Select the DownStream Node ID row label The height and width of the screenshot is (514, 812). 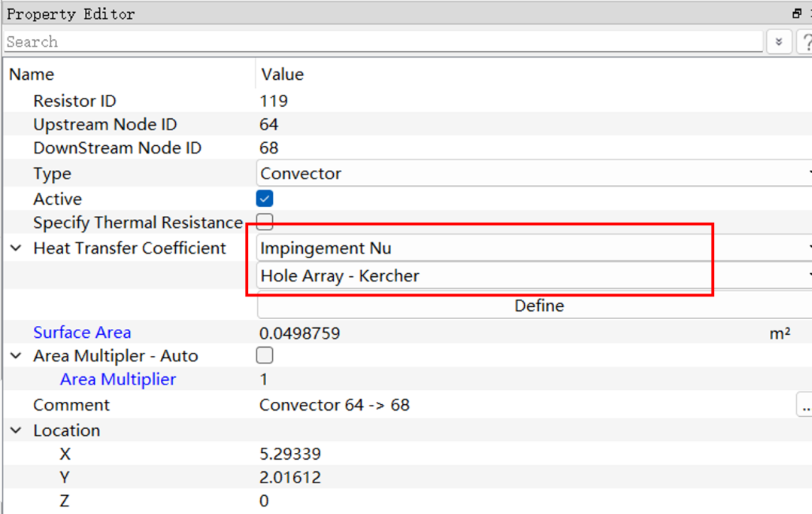(x=117, y=148)
